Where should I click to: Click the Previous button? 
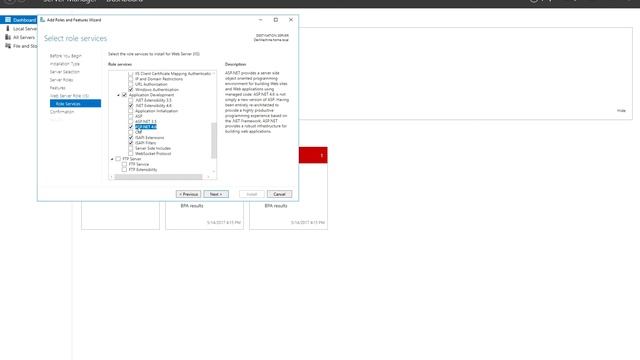point(188,194)
